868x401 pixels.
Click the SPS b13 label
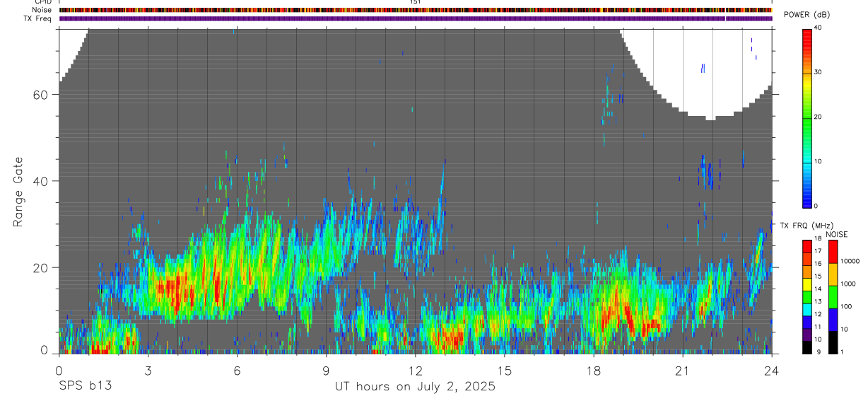[85, 386]
